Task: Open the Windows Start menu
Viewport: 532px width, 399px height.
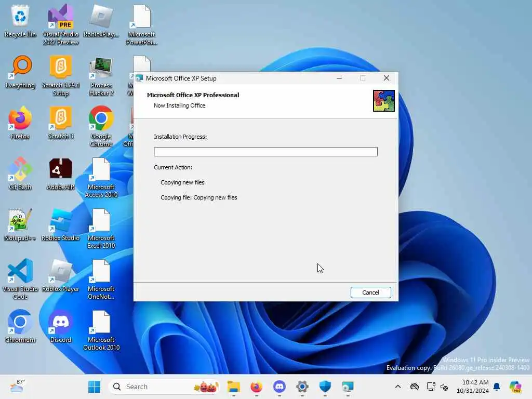Action: pos(94,387)
